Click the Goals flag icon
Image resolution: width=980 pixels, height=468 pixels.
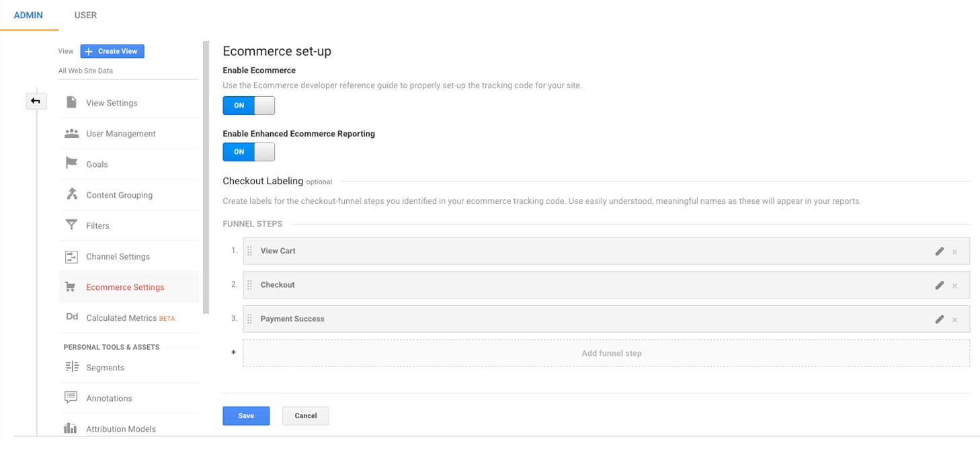click(71, 163)
